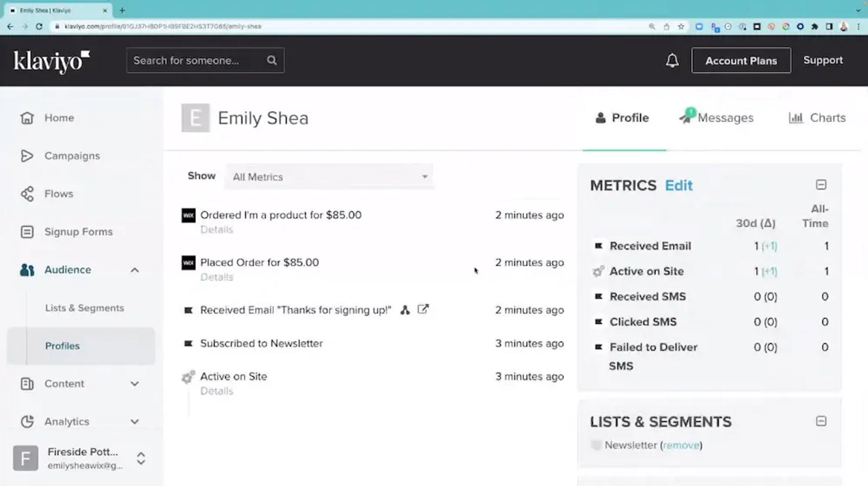This screenshot has height=486, width=868.
Task: Collapse the Lists & Segments panel
Action: point(821,421)
